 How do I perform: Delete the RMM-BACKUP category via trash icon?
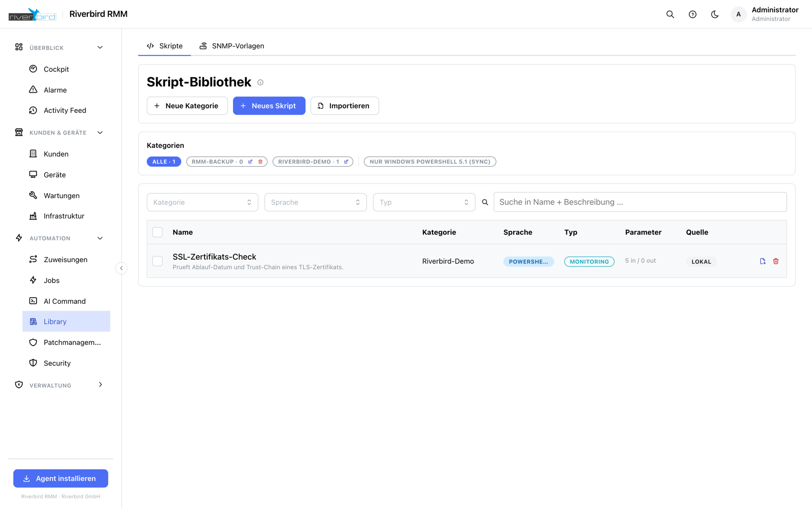260,162
